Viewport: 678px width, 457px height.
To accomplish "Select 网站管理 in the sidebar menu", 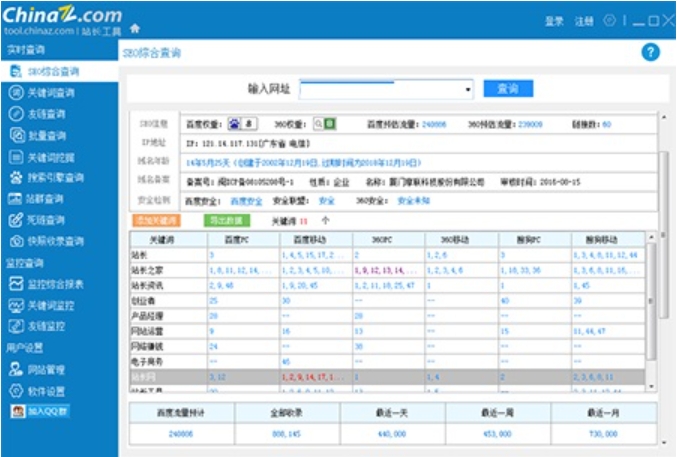I will click(46, 370).
